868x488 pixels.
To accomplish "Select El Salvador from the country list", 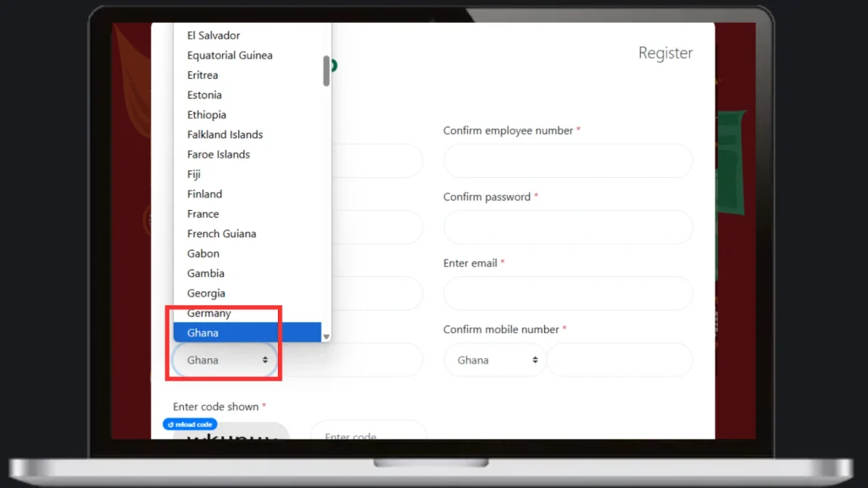I will pos(214,36).
